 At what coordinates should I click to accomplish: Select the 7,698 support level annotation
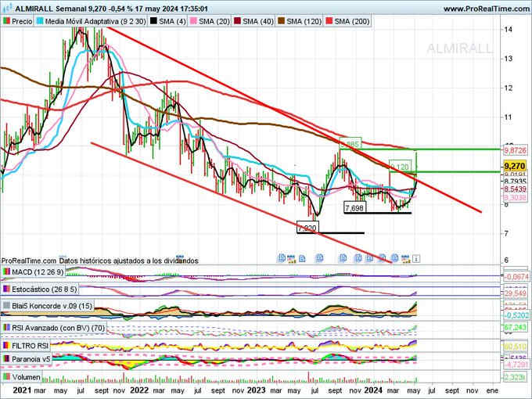pyautogui.click(x=354, y=207)
